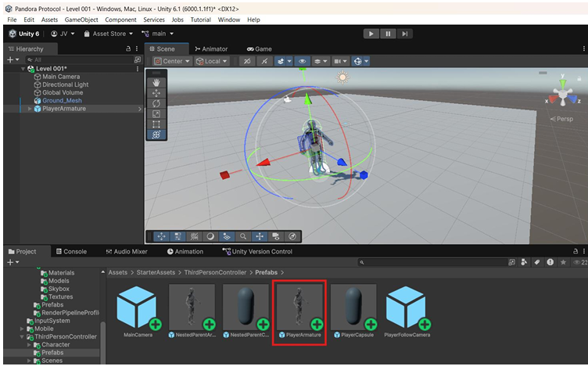Toggle 2D view mode
Viewport: 588px width, 377px height.
click(247, 61)
